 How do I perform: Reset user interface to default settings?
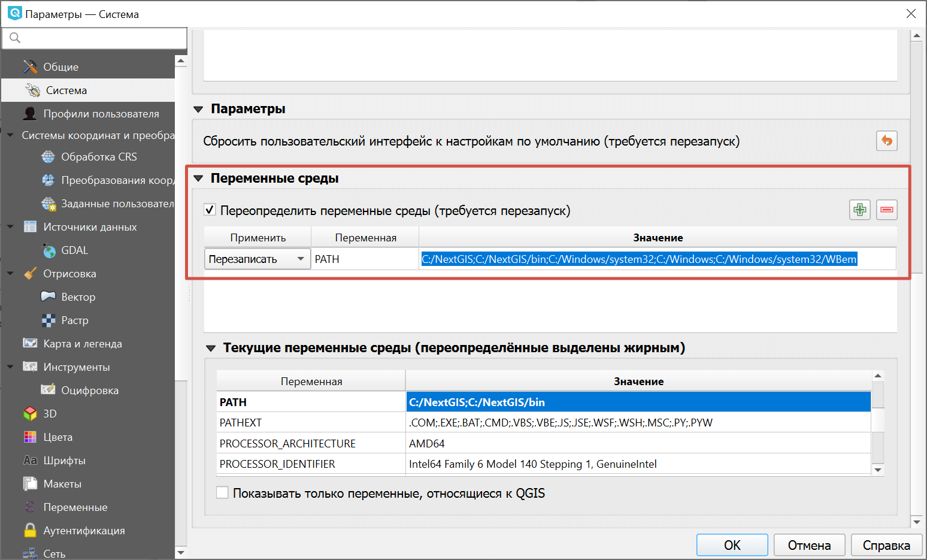(x=886, y=141)
